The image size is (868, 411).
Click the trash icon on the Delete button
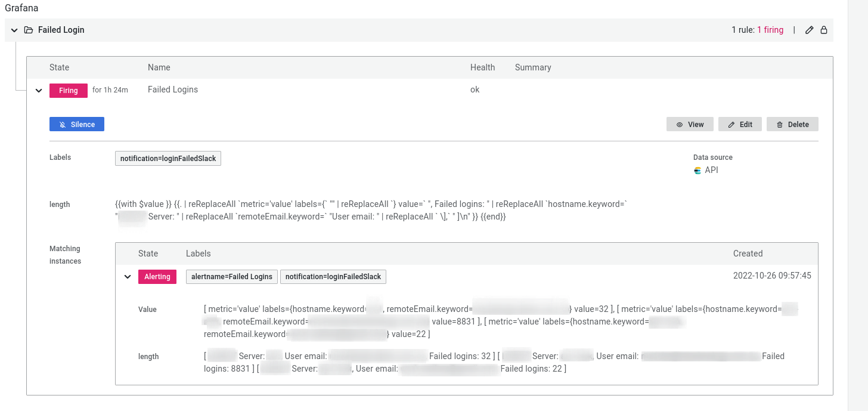tap(779, 125)
